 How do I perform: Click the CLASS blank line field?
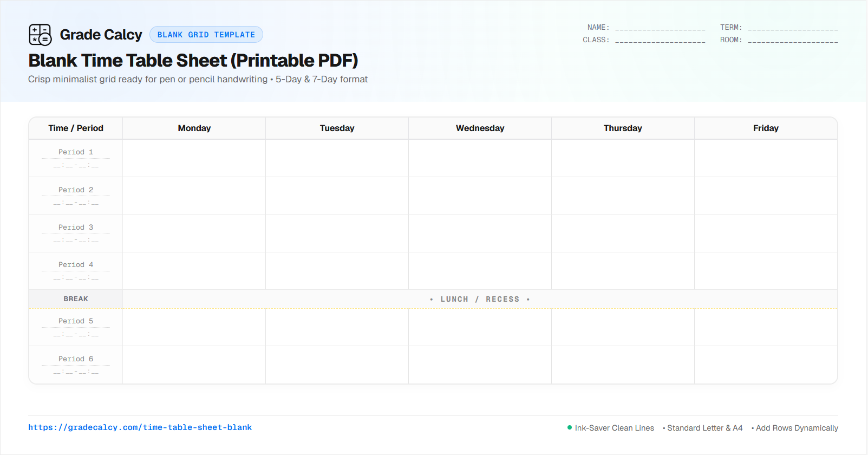(660, 40)
